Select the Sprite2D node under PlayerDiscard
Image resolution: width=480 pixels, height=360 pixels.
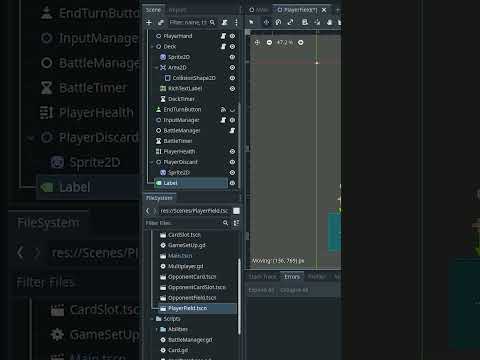(179, 173)
